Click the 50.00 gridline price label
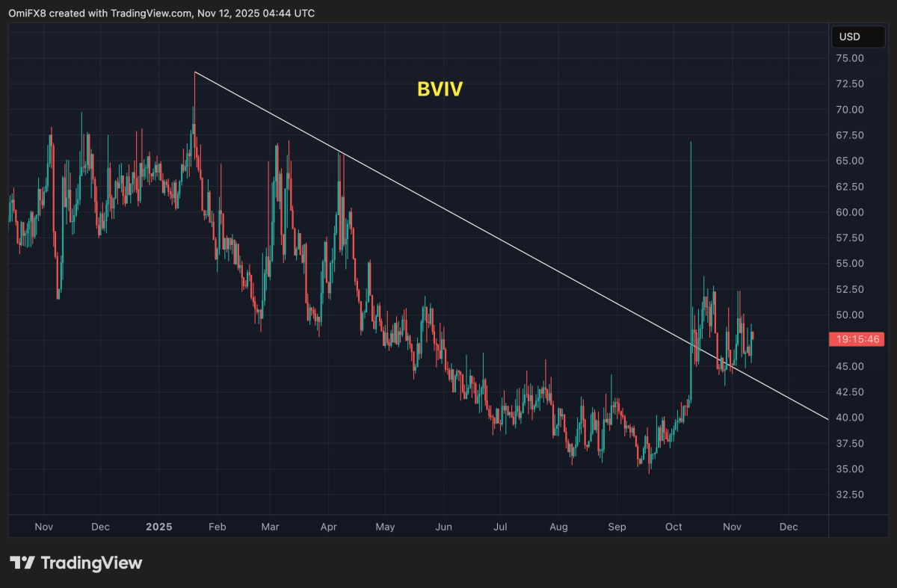897x588 pixels. [849, 315]
